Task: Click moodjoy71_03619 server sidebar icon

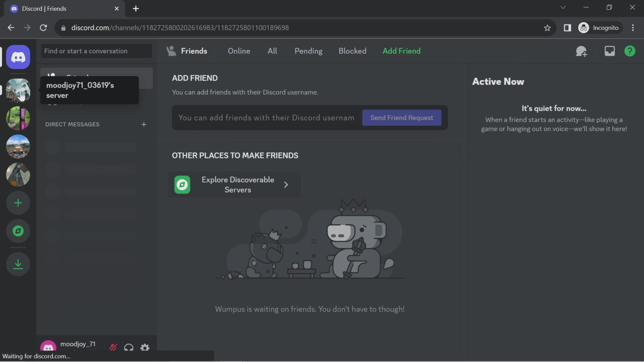Action: [x=18, y=91]
